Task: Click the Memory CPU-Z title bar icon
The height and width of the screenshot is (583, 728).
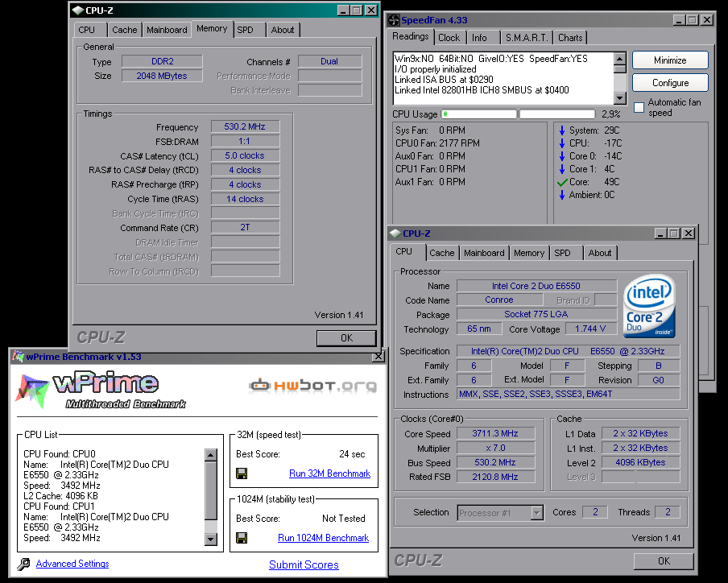Action: [x=78, y=10]
